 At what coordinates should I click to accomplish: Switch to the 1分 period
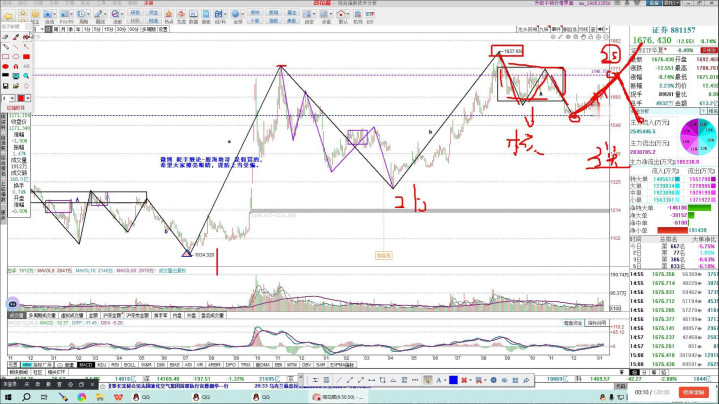tap(86, 29)
